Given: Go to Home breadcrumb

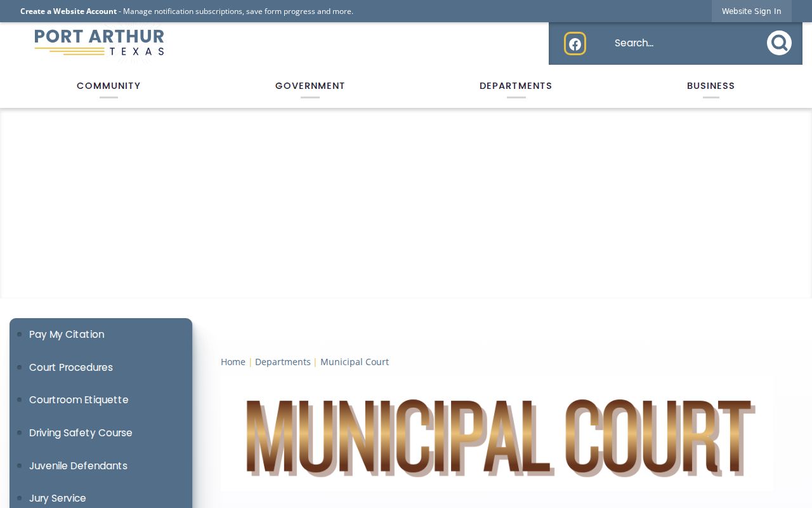Looking at the screenshot, I should pyautogui.click(x=233, y=362).
